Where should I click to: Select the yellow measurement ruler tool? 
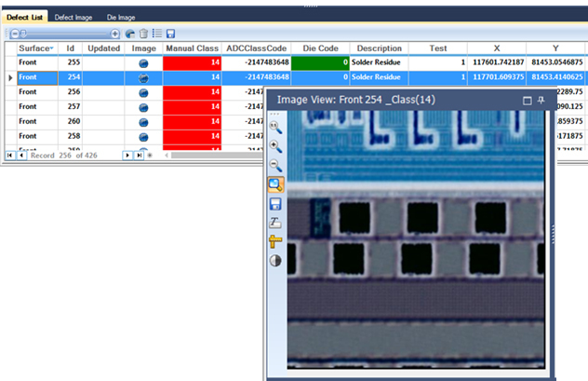(276, 241)
